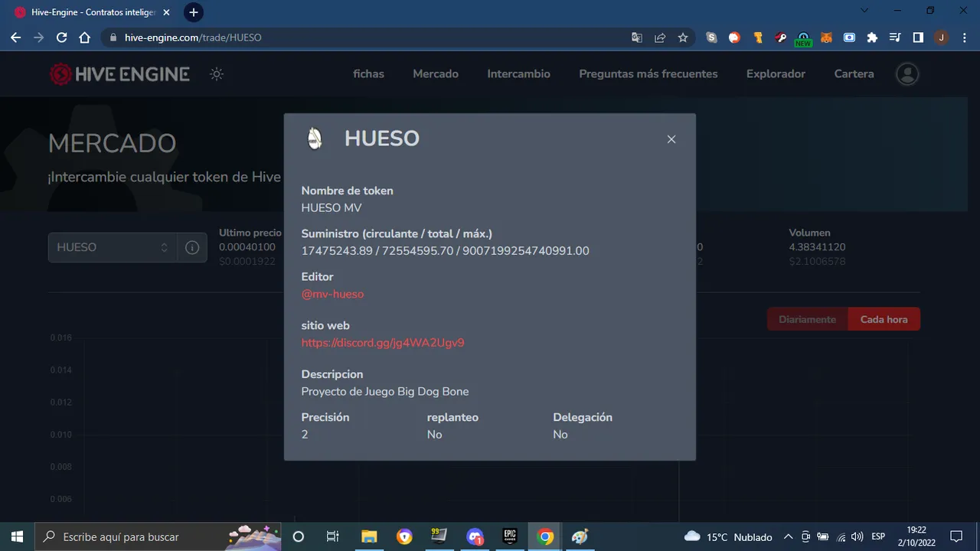Open File Explorer from taskbar
980x551 pixels.
[x=369, y=536]
